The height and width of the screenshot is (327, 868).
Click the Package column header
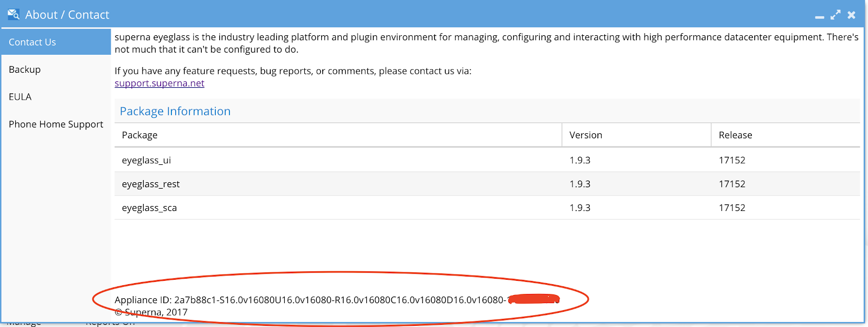tap(338, 135)
